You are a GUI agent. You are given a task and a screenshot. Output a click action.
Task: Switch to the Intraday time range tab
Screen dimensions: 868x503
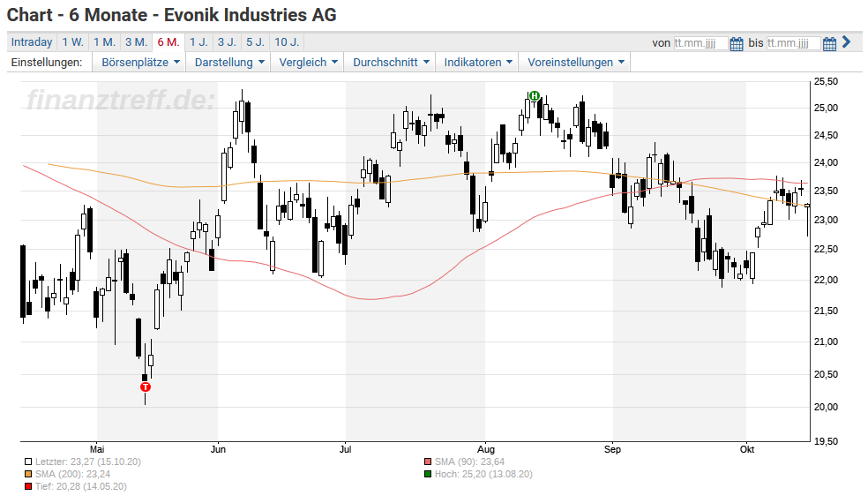click(x=32, y=42)
